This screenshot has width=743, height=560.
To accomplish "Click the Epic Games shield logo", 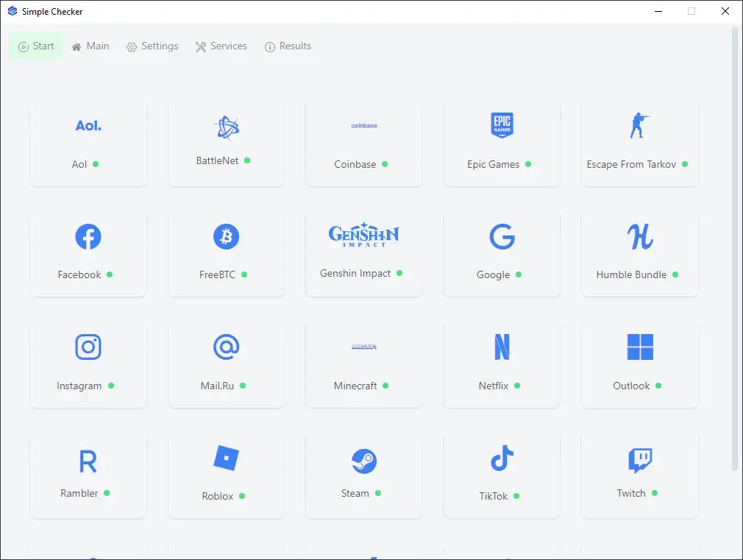I will pyautogui.click(x=502, y=126).
